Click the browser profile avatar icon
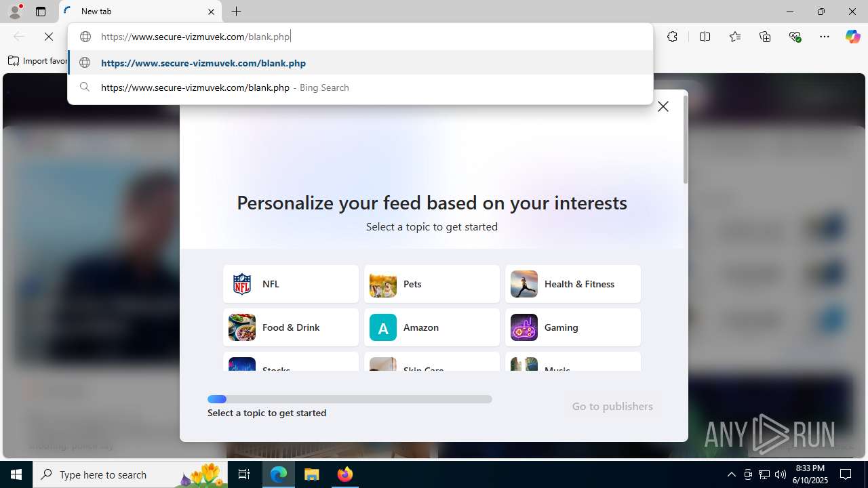This screenshot has height=488, width=868. click(x=15, y=12)
